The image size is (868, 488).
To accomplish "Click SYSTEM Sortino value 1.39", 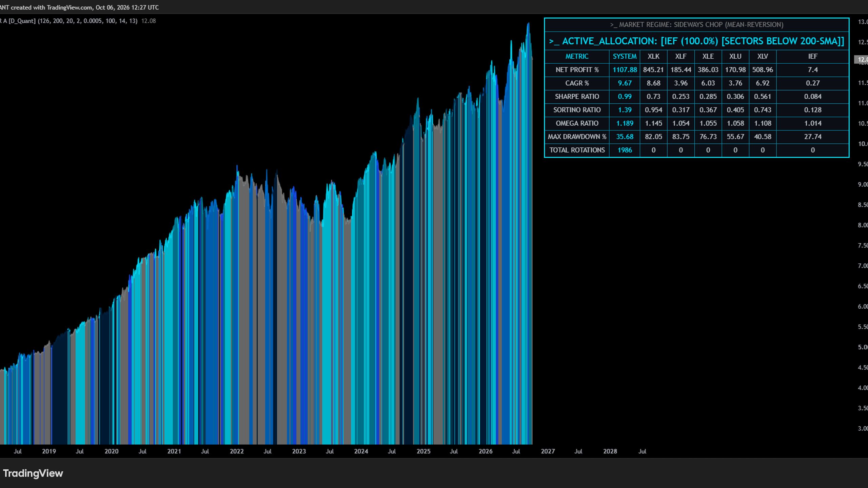I will pos(625,110).
